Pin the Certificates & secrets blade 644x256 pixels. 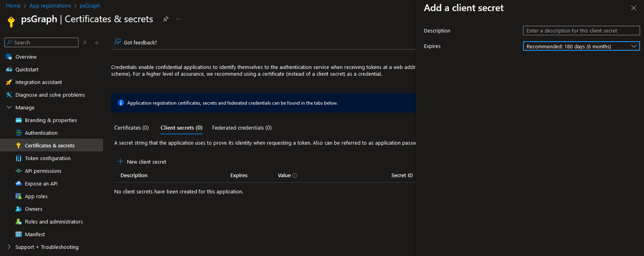(x=166, y=19)
